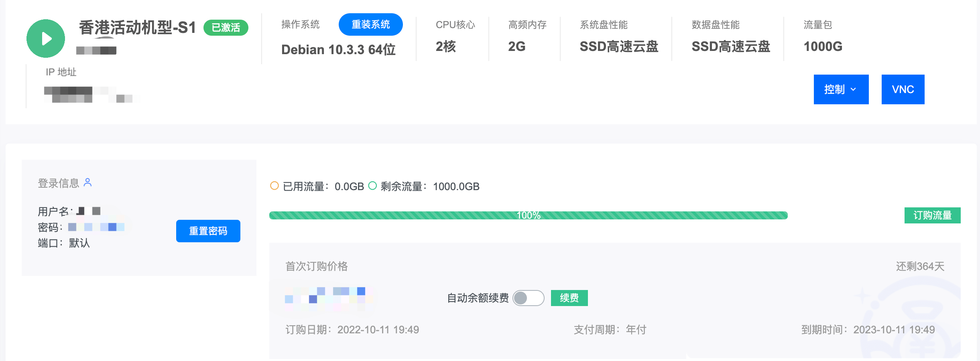Click the VNC button

click(903, 89)
